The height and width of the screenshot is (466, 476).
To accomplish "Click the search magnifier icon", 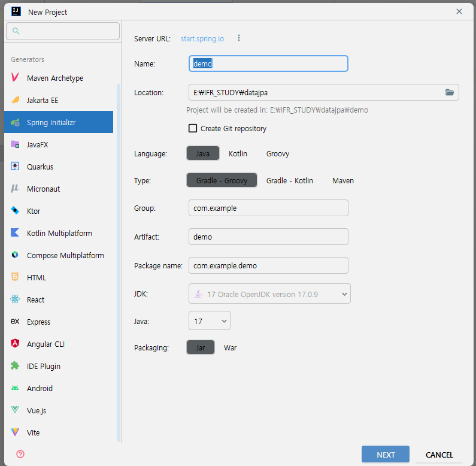I will pos(16,31).
